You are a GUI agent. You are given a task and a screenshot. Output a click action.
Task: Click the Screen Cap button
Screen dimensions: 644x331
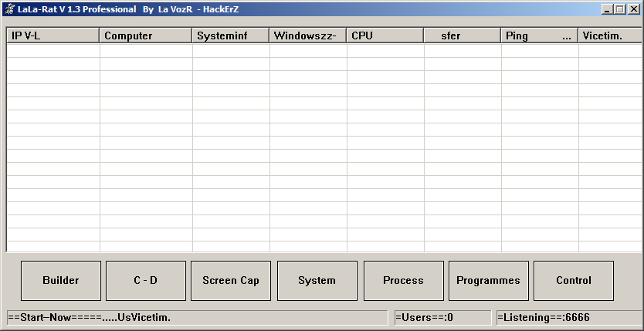pyautogui.click(x=231, y=281)
